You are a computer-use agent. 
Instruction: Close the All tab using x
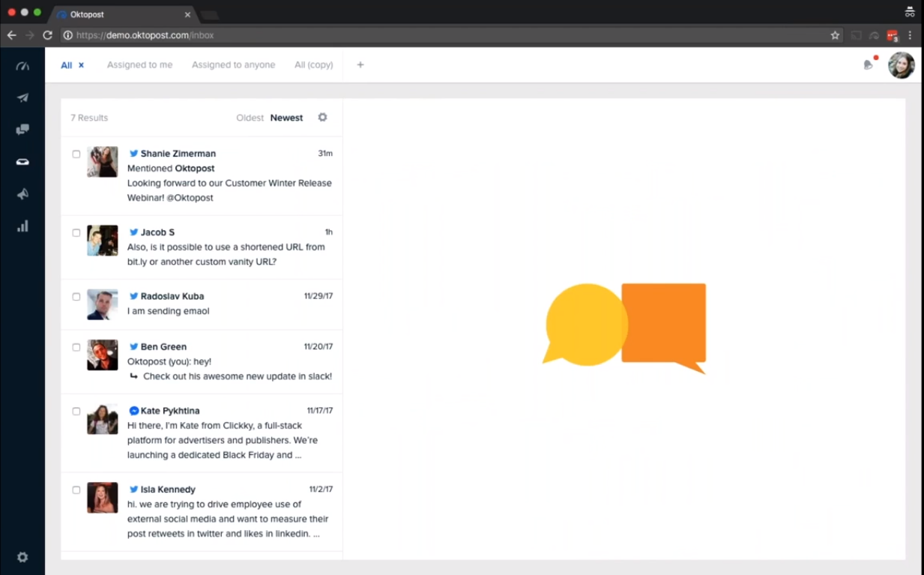(x=81, y=65)
